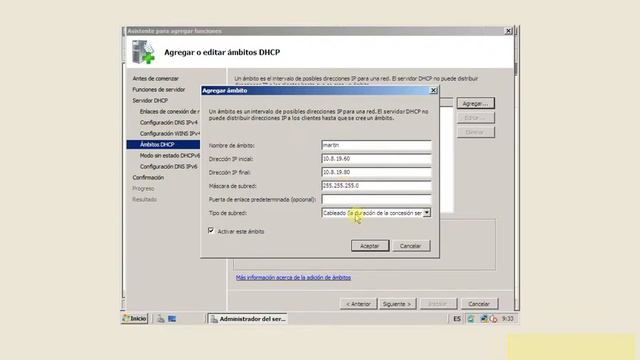Screen dimensions: 640x360
Task: Close the Agregar ámbito dialog
Action: (433, 90)
